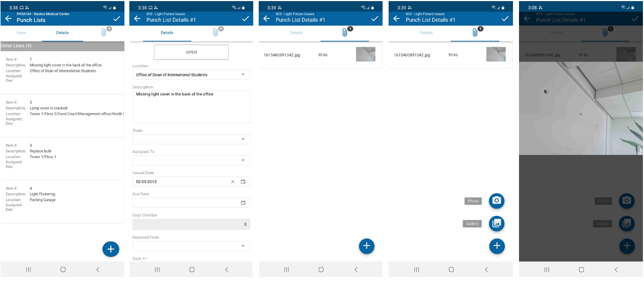Tap Android home button on fourth phone screen
Screen dimensions: 644x283
coord(451,269)
